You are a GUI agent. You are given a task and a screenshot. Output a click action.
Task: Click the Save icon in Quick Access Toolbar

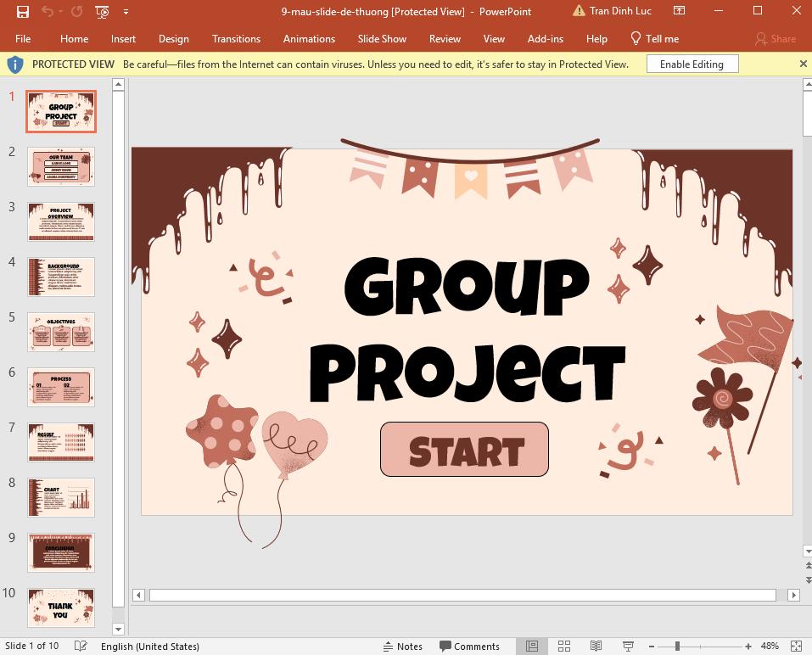point(22,12)
